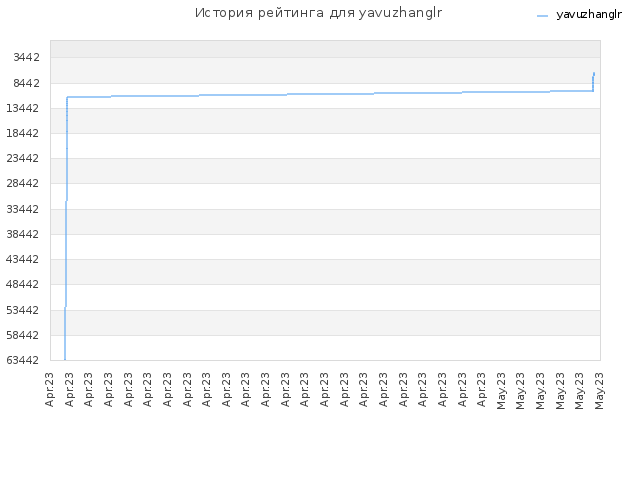Viewport: 640px width, 480px height.
Task: Click the last May.23 x-axis label
Action: (x=599, y=390)
